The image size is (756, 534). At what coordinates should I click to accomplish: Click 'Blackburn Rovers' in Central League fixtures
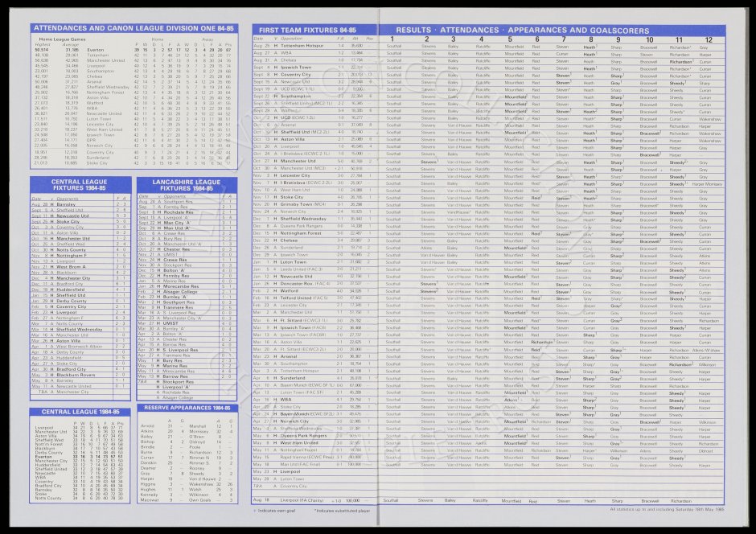[76, 375]
